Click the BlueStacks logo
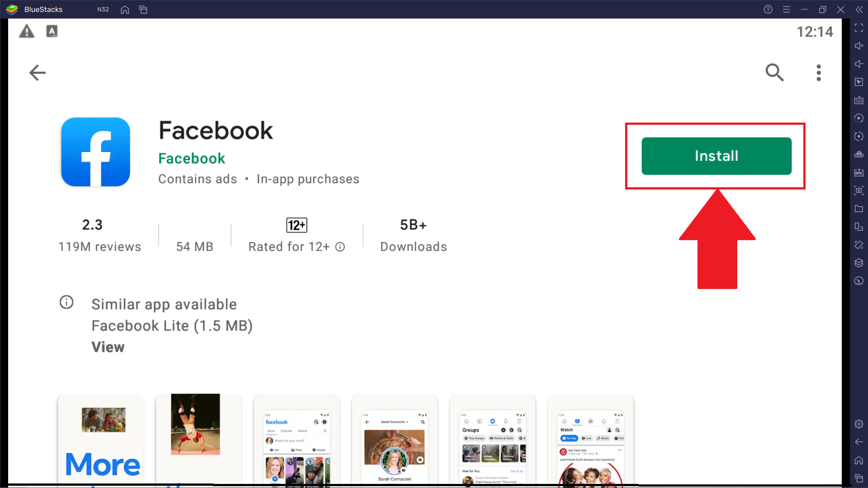The width and height of the screenshot is (868, 488). coord(12,9)
